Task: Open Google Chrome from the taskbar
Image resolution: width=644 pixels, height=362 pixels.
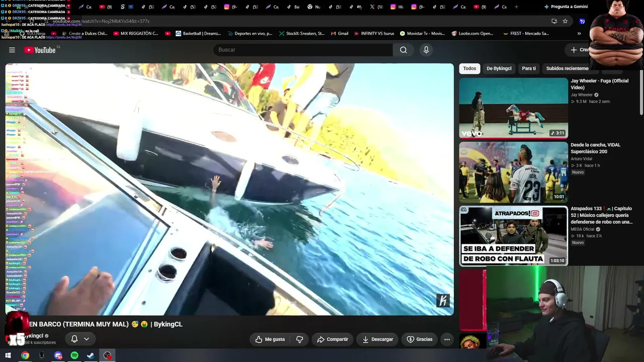Action: [25, 355]
